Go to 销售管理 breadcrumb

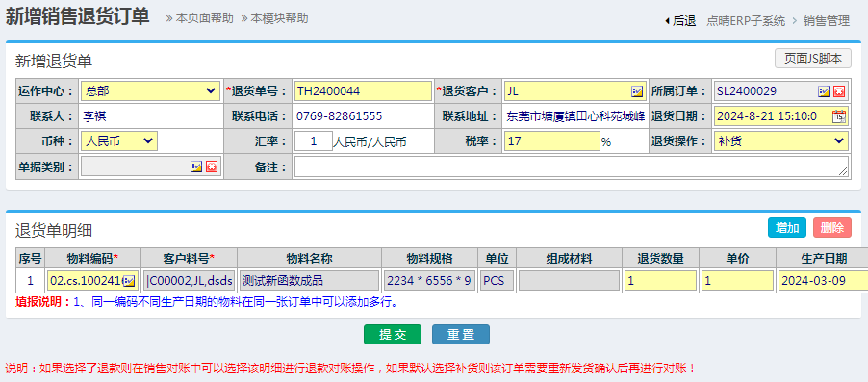coord(827,21)
